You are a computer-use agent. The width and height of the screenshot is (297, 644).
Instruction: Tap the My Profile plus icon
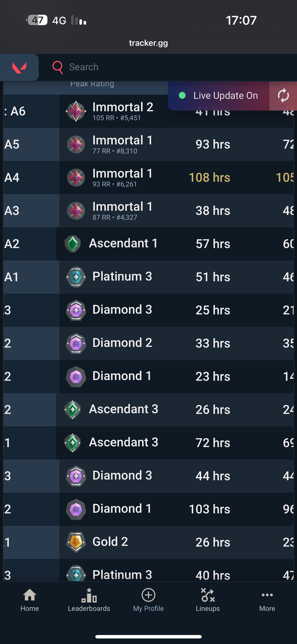point(148,595)
